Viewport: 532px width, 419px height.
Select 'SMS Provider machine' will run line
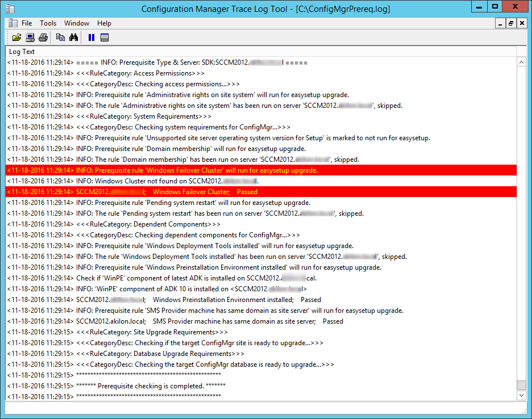[x=261, y=311]
